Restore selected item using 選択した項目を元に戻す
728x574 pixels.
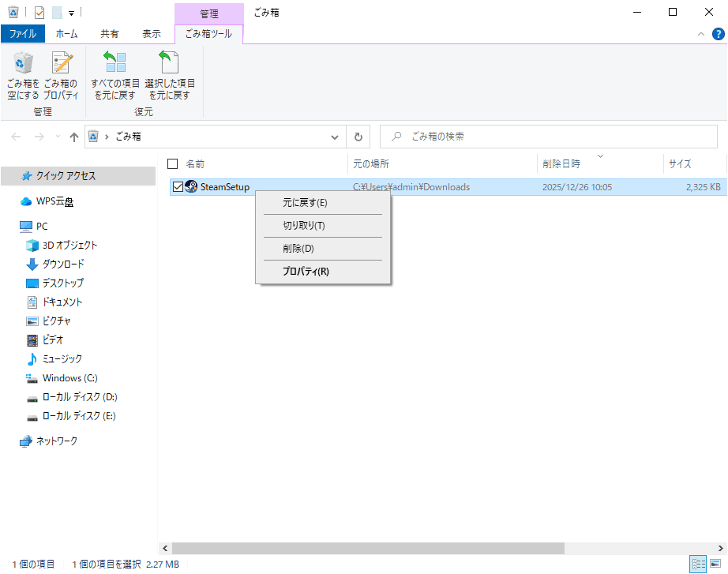click(x=168, y=73)
